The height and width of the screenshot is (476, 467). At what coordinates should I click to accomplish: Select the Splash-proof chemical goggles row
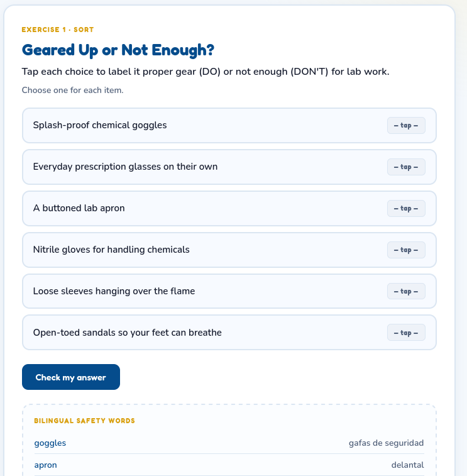click(229, 125)
